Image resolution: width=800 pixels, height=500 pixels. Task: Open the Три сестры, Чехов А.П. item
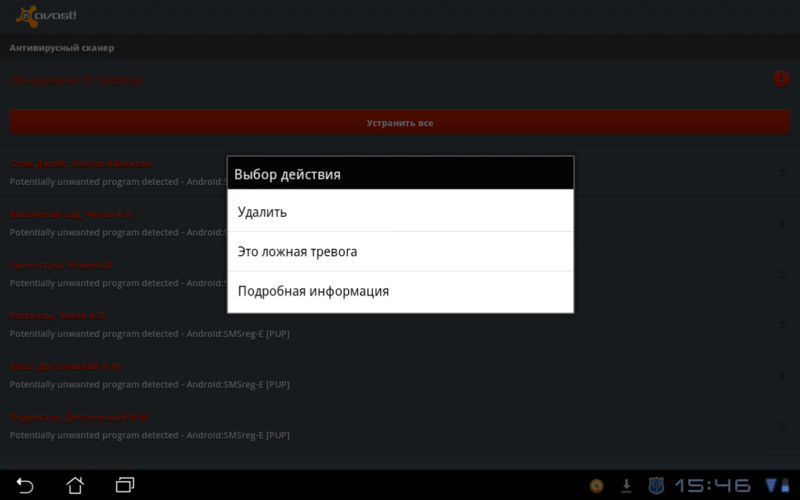click(x=400, y=273)
